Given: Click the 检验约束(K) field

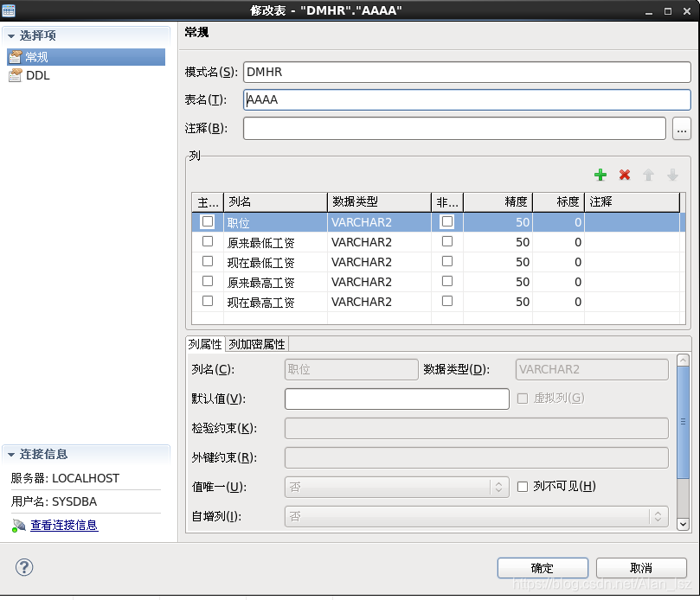Looking at the screenshot, I should (x=477, y=428).
